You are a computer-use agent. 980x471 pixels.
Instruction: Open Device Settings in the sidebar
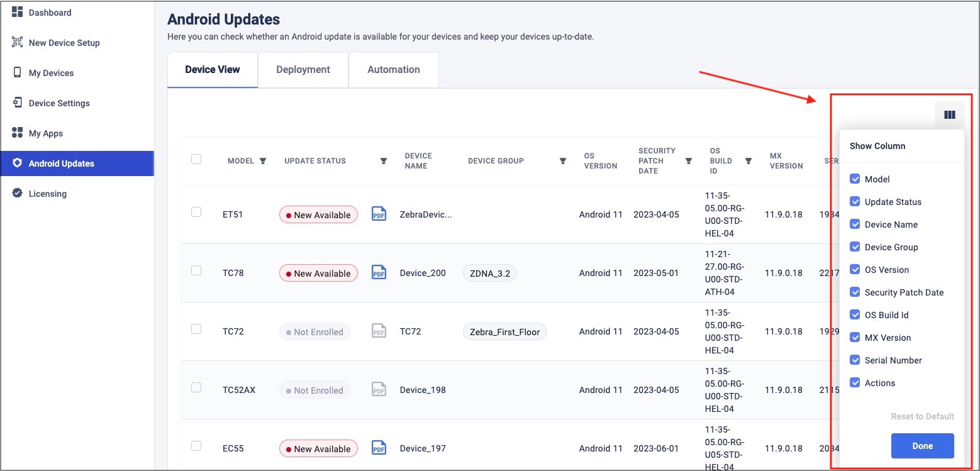pyautogui.click(x=59, y=103)
